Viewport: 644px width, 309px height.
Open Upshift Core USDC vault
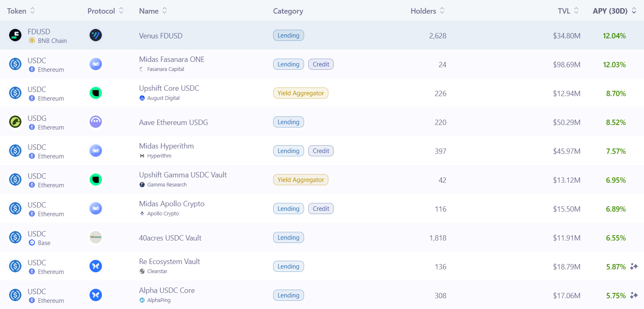click(169, 88)
